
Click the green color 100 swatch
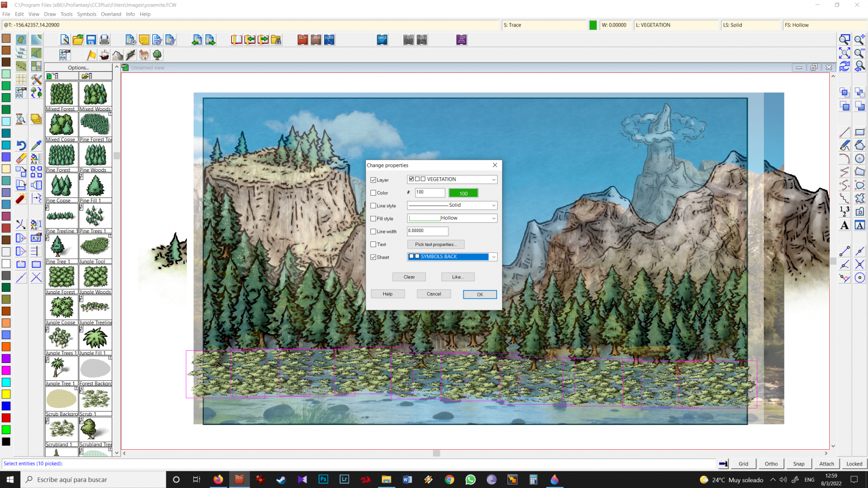point(464,193)
